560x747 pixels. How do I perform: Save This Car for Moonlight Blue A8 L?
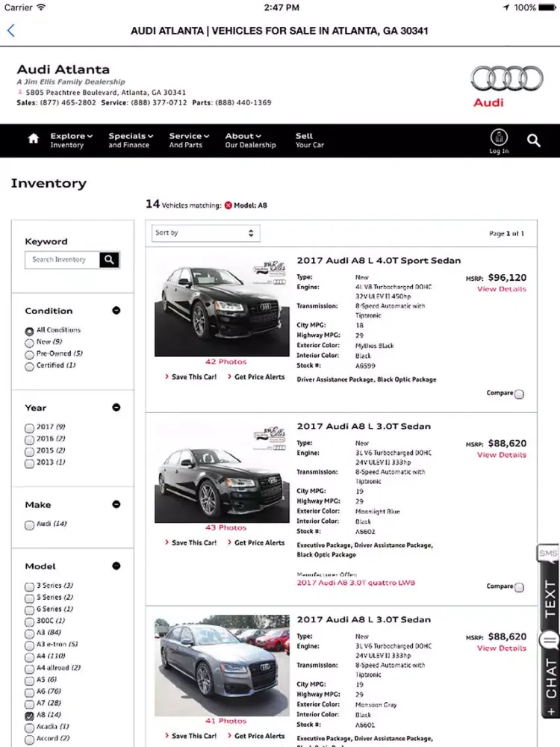point(191,542)
